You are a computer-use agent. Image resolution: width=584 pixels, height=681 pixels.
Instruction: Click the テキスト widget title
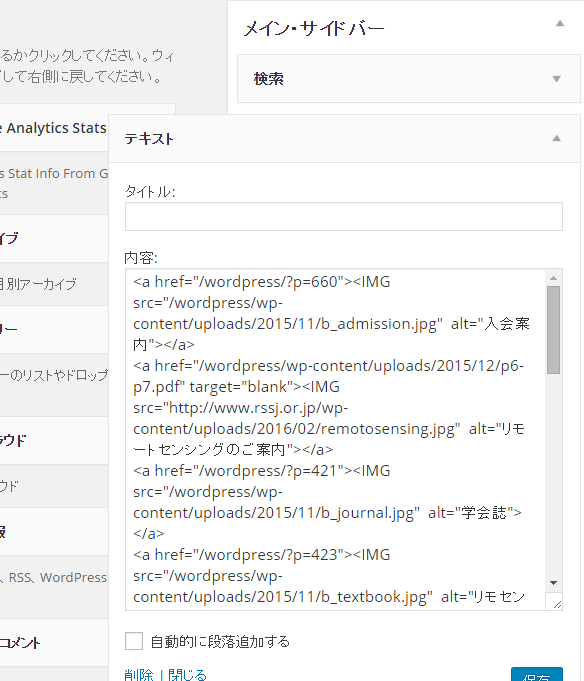[x=149, y=139]
